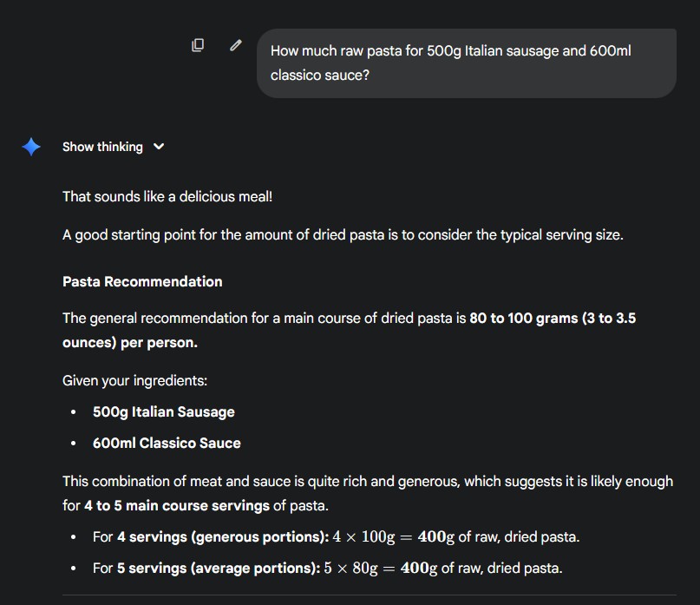Click the user message bubble about raw pasta
Screen dimensions: 700x605
tap(466, 63)
